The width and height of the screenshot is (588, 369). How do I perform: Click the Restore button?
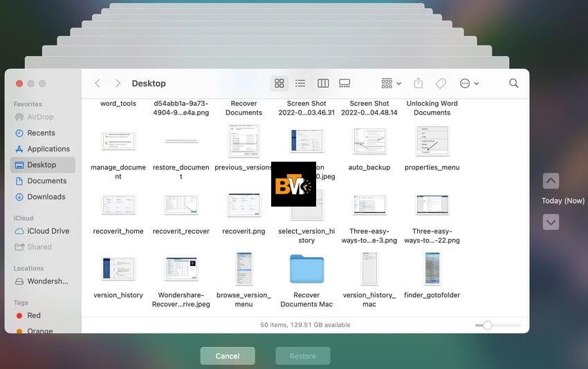[x=303, y=356]
